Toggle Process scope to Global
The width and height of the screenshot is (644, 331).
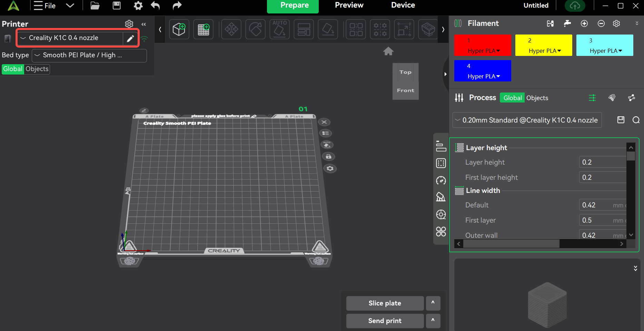click(x=512, y=98)
